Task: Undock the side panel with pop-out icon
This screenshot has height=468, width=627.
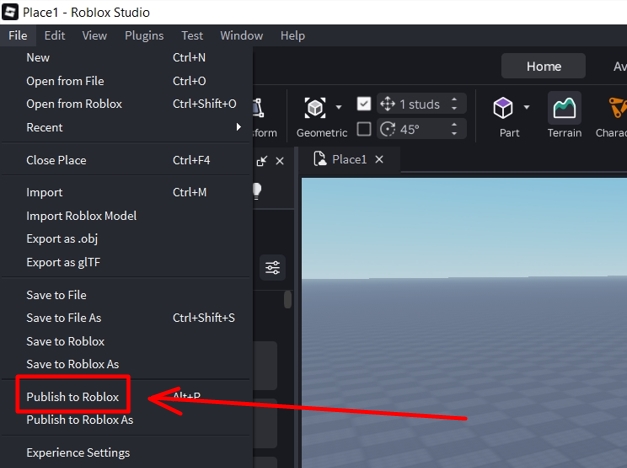Action: (262, 161)
